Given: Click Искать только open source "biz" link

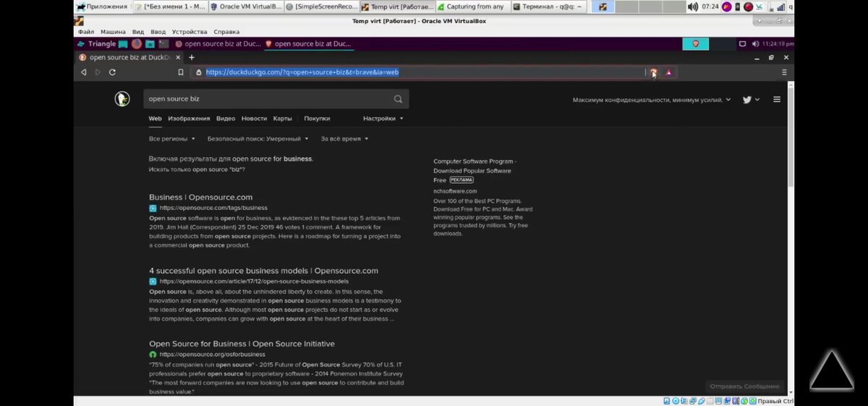Looking at the screenshot, I should point(197,169).
